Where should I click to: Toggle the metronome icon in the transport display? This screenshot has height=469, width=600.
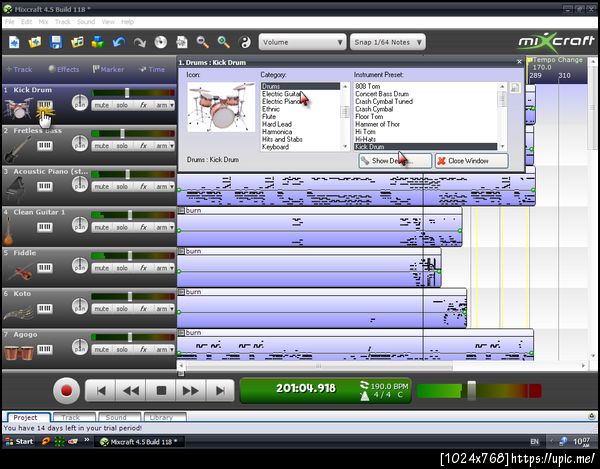pyautogui.click(x=365, y=396)
